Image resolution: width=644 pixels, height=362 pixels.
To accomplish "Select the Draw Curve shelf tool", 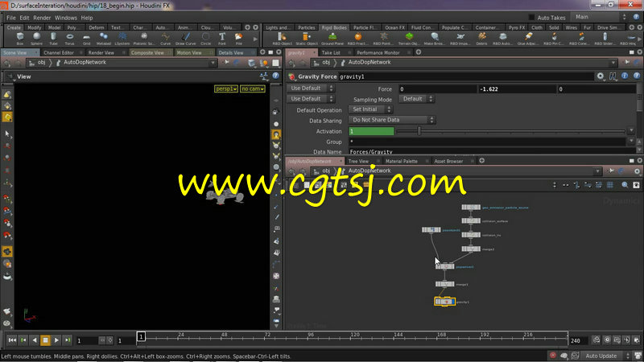I will tap(186, 39).
